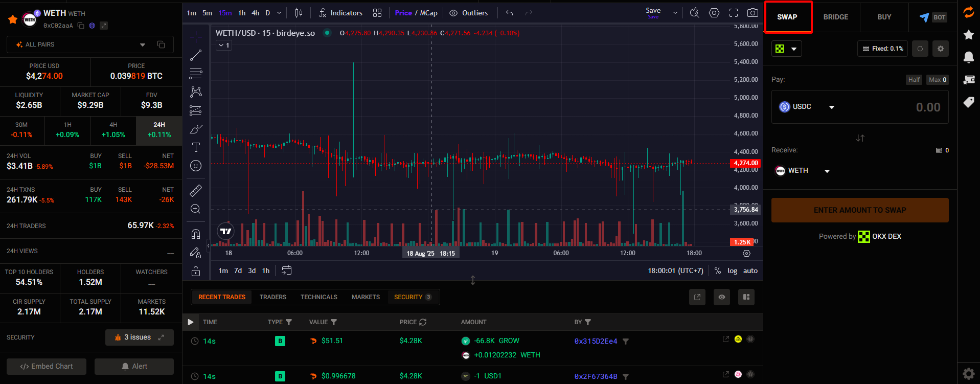Open trader address 0x315D2Ee4
The width and height of the screenshot is (980, 384).
596,341
